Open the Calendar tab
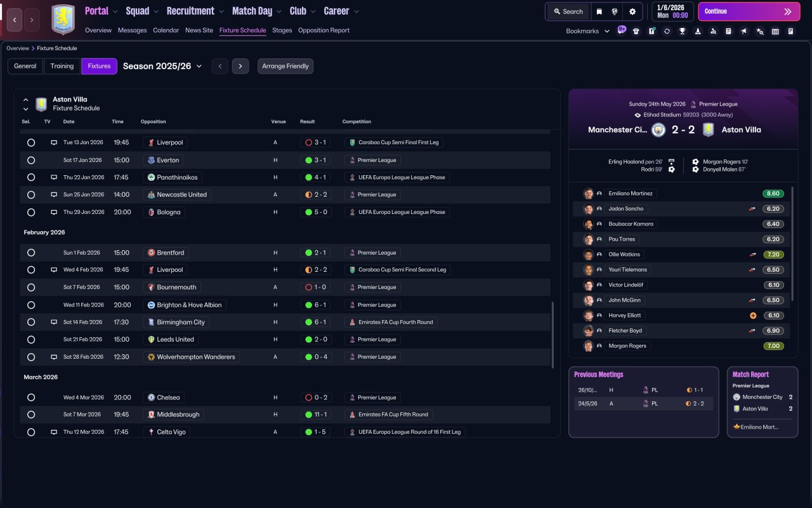The image size is (812, 508). pyautogui.click(x=166, y=30)
